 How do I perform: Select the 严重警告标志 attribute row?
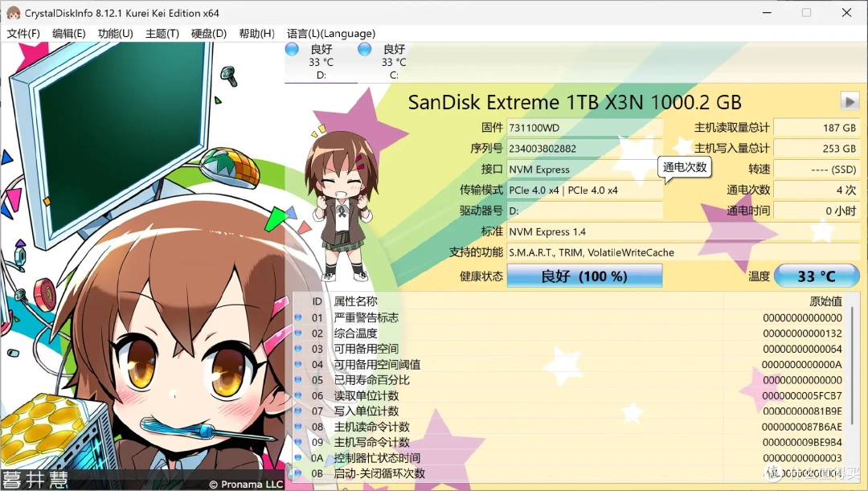pyautogui.click(x=569, y=317)
